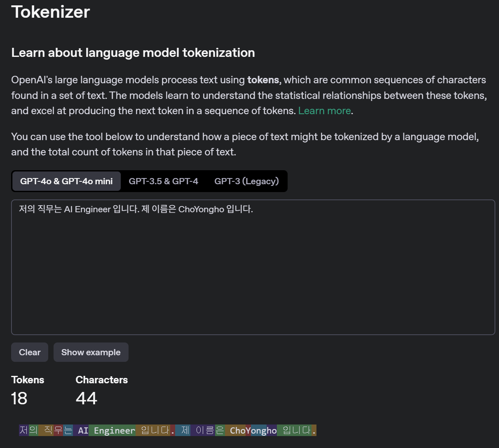Viewport: 499px width, 448px height.
Task: Focus the tokenizer text input area
Action: (x=253, y=267)
